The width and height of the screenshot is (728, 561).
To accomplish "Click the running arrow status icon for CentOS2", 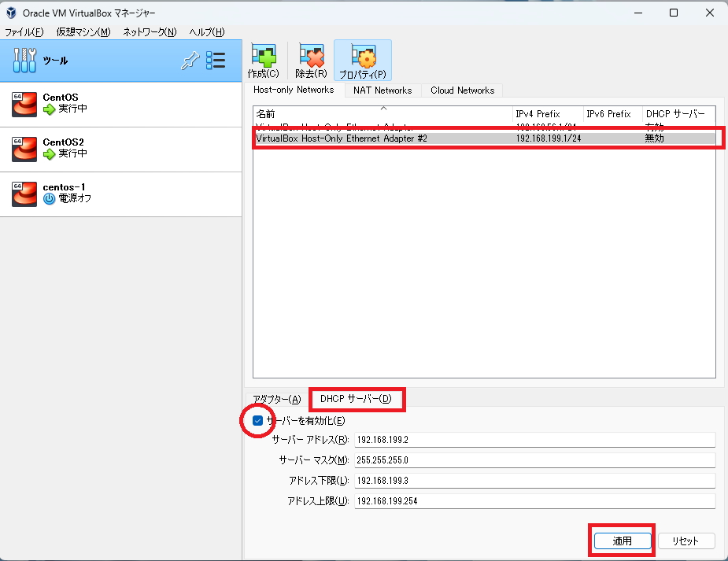I will pos(50,154).
